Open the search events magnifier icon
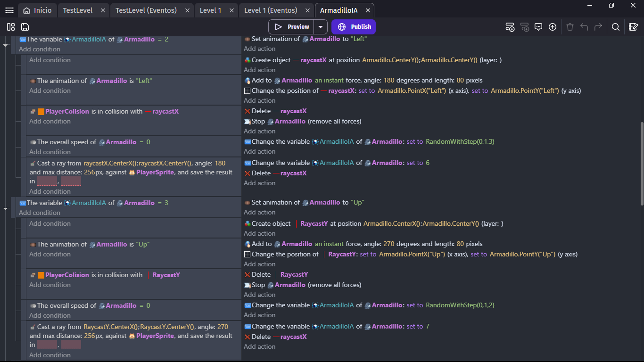 coord(616,27)
